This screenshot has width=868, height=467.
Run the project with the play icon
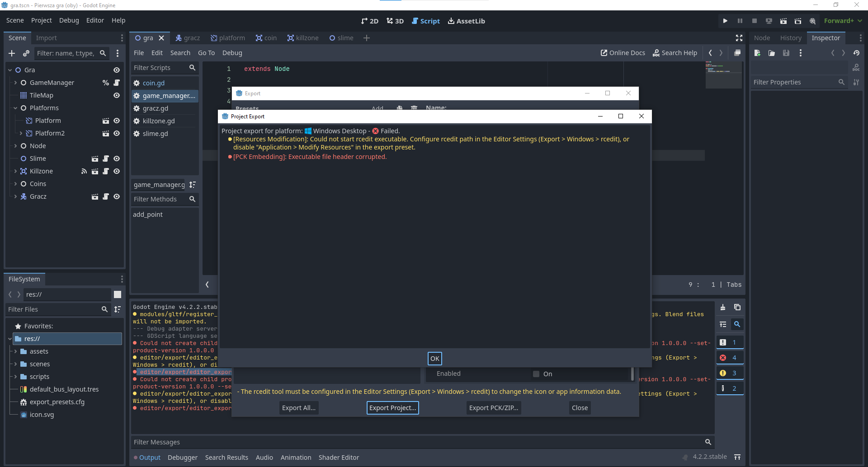coord(725,21)
